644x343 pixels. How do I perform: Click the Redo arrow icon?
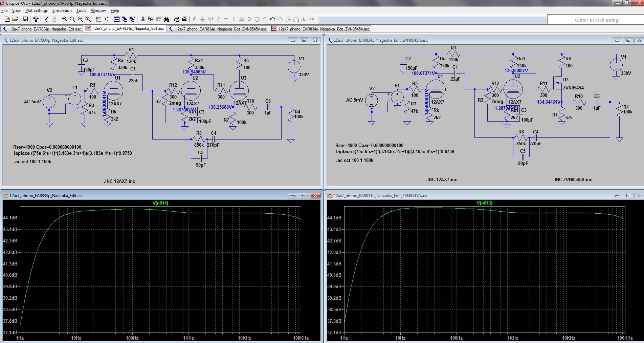[x=281, y=19]
